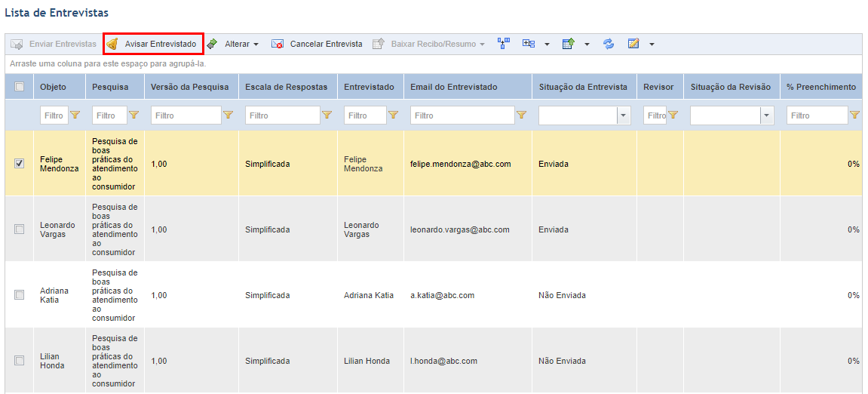Click the Versão da Pesquisa filter input
The image size is (868, 394).
(x=186, y=115)
